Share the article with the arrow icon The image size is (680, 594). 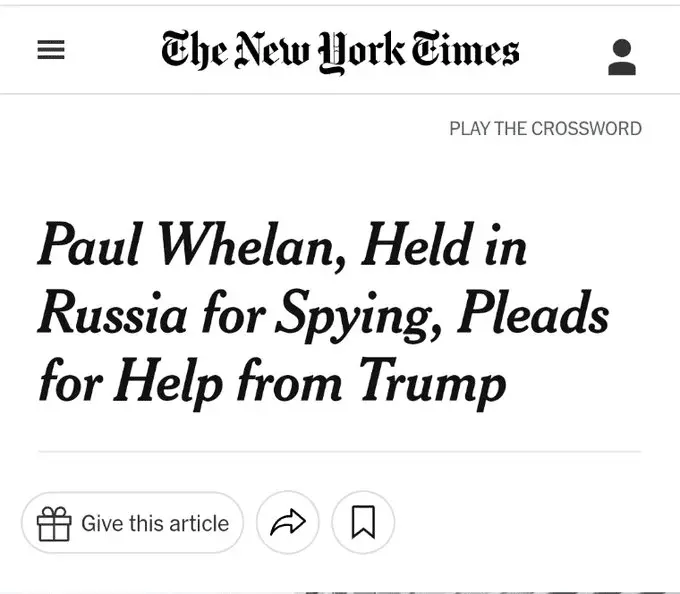(288, 522)
